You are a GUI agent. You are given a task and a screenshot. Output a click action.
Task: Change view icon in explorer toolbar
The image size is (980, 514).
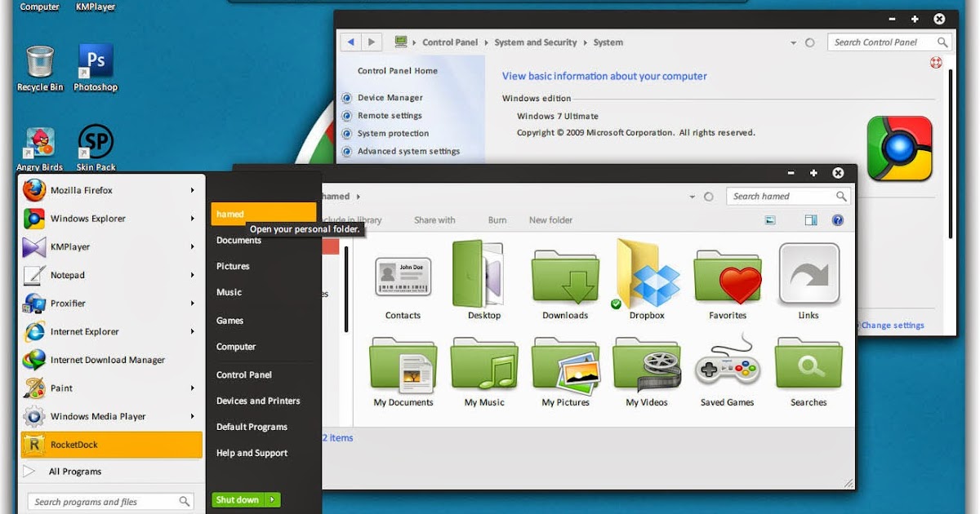pos(769,220)
